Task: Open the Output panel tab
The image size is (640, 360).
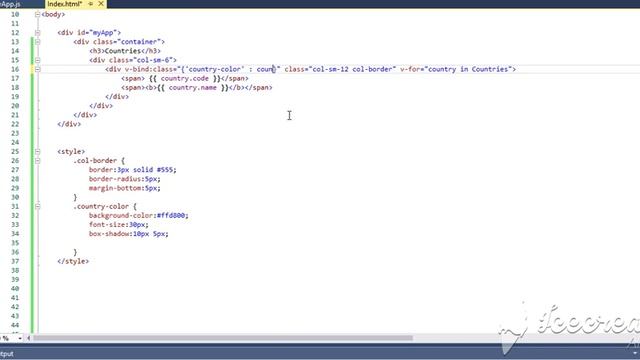Action: pyautogui.click(x=7, y=354)
